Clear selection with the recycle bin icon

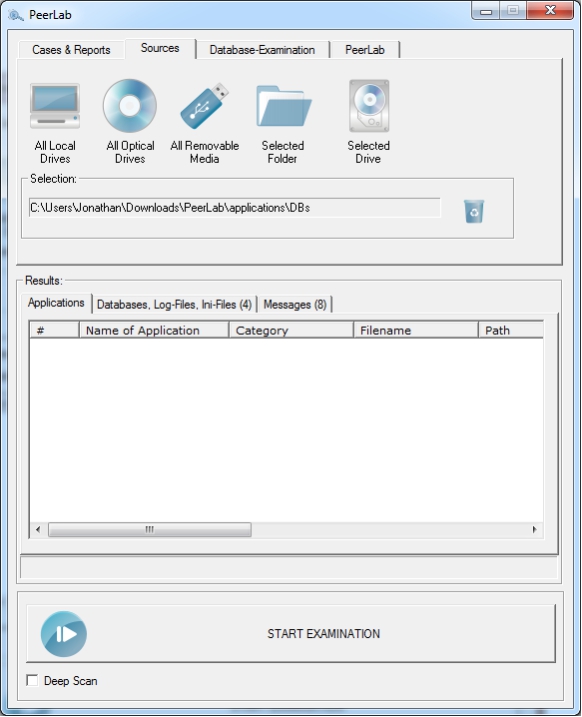[x=474, y=211]
